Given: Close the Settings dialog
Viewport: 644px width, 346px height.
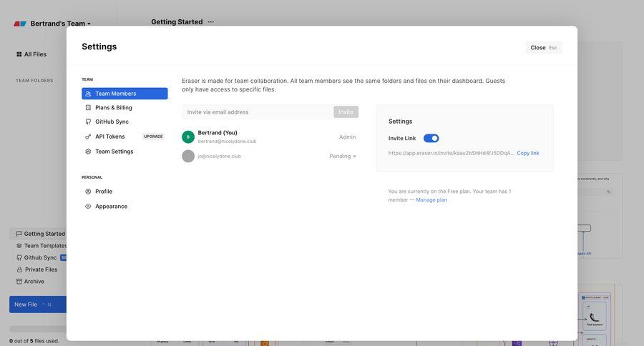Looking at the screenshot, I should click(x=543, y=48).
